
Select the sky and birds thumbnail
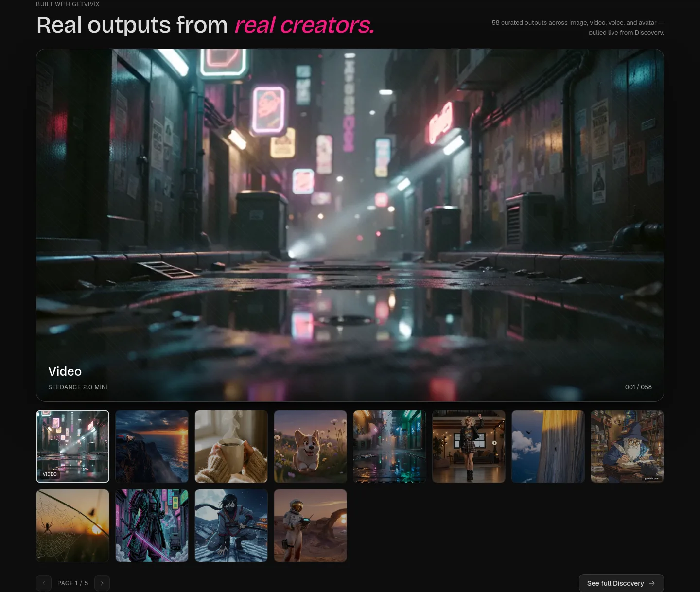click(548, 446)
